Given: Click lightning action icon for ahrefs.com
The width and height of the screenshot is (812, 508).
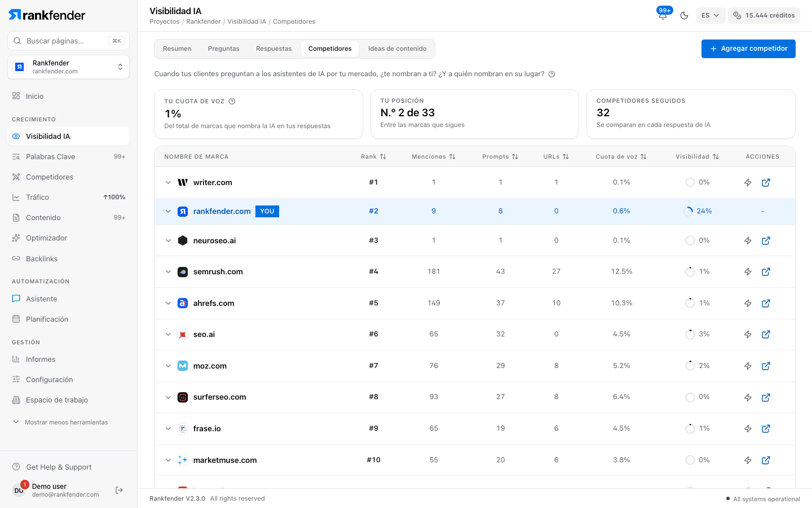Looking at the screenshot, I should [x=748, y=304].
